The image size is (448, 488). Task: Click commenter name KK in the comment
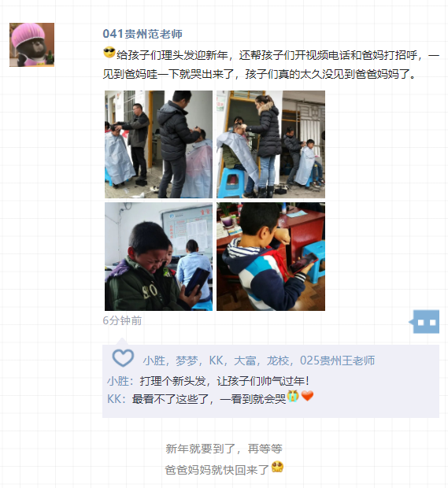pyautogui.click(x=114, y=399)
